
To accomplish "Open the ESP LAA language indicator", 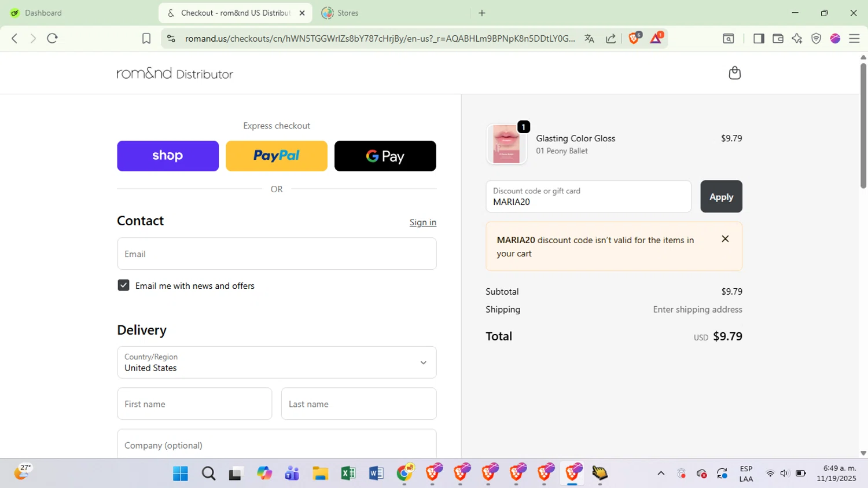I will [x=746, y=474].
